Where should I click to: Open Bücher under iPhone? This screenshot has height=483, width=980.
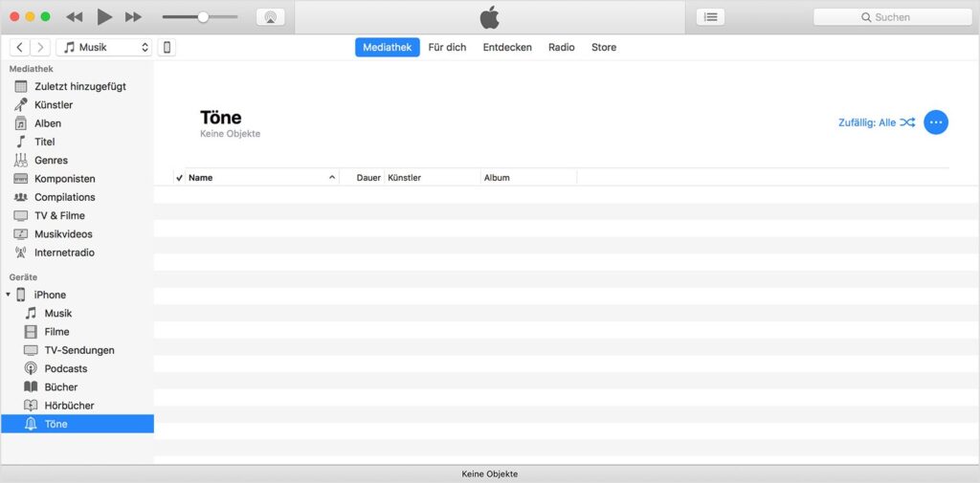77,386
